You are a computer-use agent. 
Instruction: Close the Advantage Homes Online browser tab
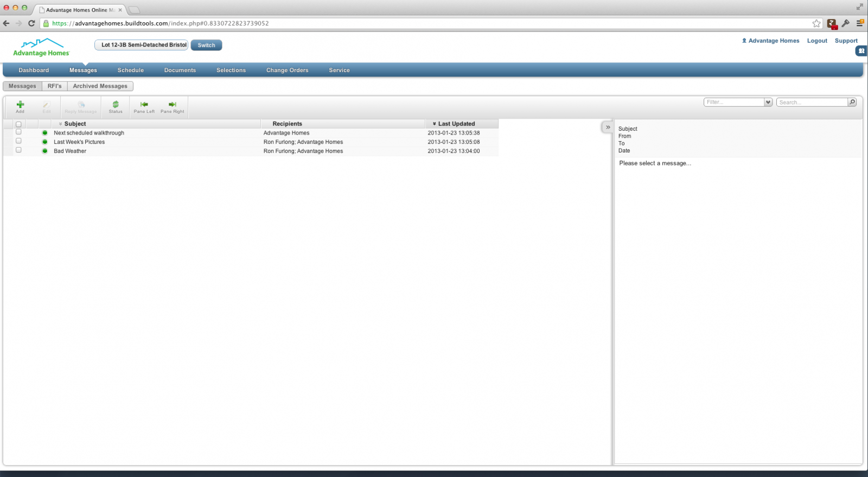120,10
